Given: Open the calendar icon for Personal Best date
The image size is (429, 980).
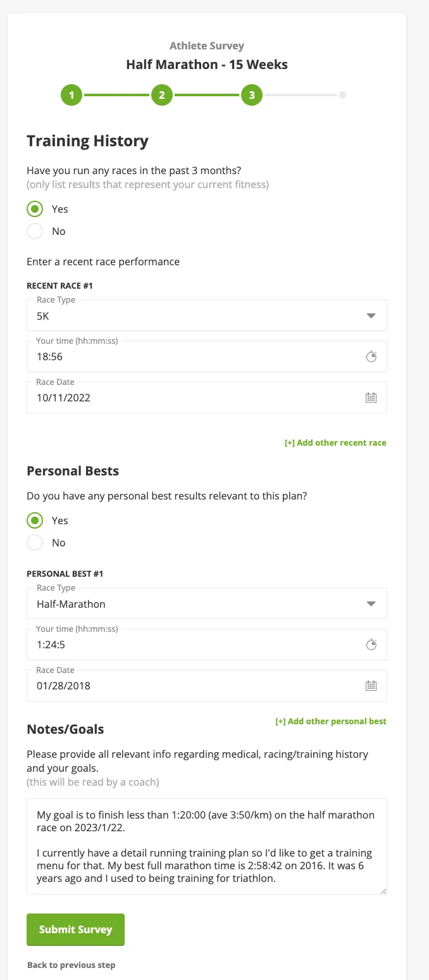Looking at the screenshot, I should pyautogui.click(x=371, y=686).
